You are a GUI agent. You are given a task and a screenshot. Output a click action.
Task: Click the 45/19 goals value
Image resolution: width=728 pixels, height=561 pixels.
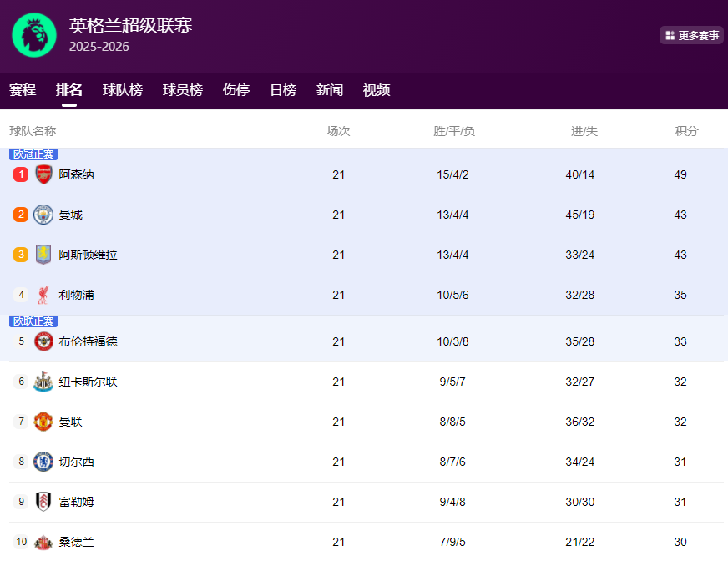(x=580, y=215)
